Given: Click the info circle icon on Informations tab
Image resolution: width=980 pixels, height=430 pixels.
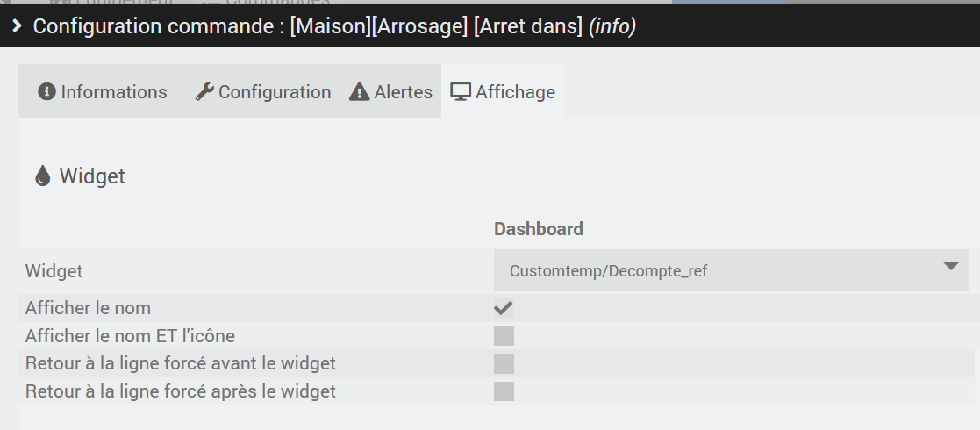Looking at the screenshot, I should tap(46, 91).
